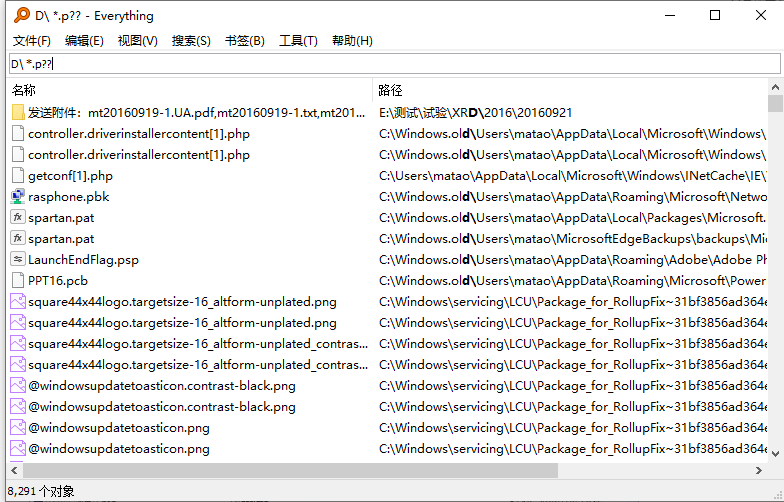Click the vertical scrollbar up arrow
Screen dimensions: 784x502
coord(776,87)
